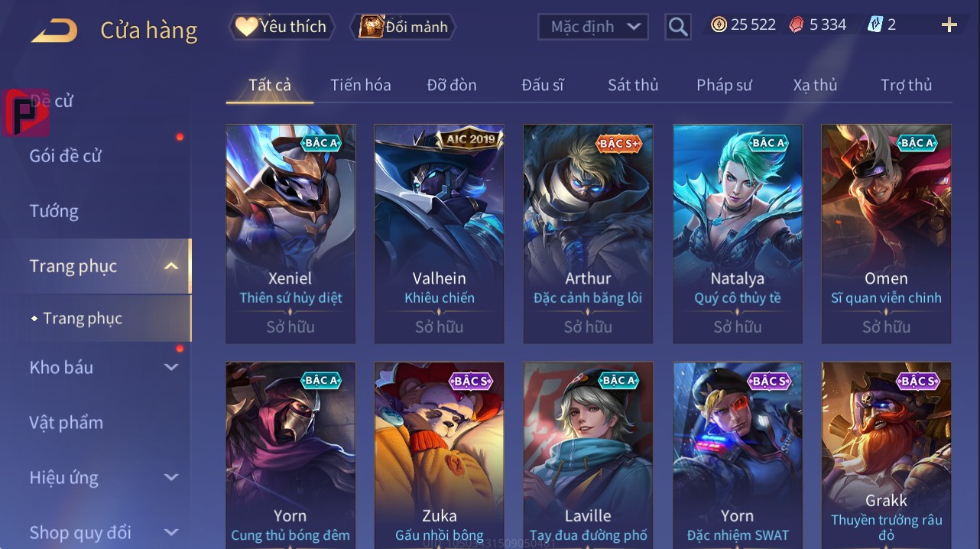The image size is (980, 549).
Task: Open Đổi mảnh shard exchange
Action: coord(403,27)
